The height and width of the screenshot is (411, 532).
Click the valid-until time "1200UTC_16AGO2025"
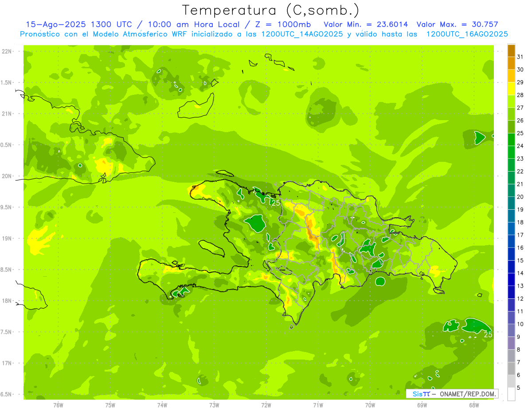(467, 34)
